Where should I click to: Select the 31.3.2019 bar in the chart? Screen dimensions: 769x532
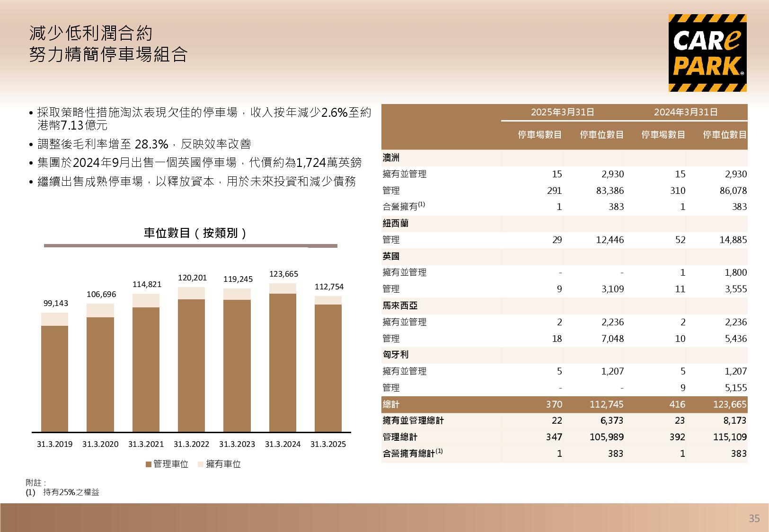click(54, 374)
